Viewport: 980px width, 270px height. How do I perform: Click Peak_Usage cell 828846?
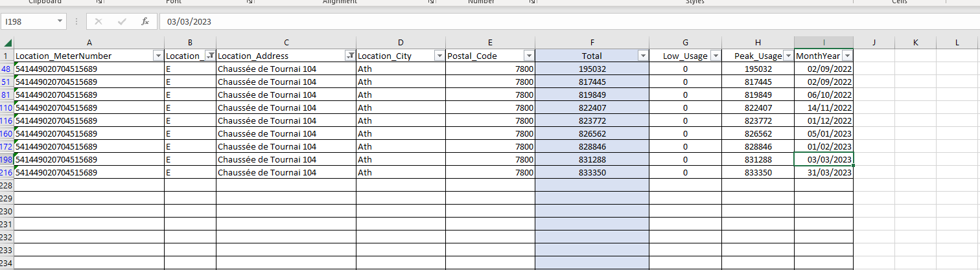pos(758,146)
